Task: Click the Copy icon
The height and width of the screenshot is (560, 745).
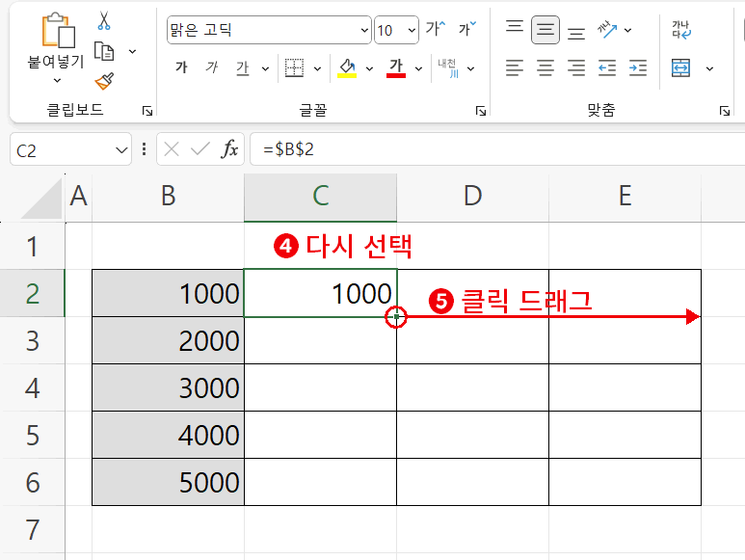Action: 103,51
